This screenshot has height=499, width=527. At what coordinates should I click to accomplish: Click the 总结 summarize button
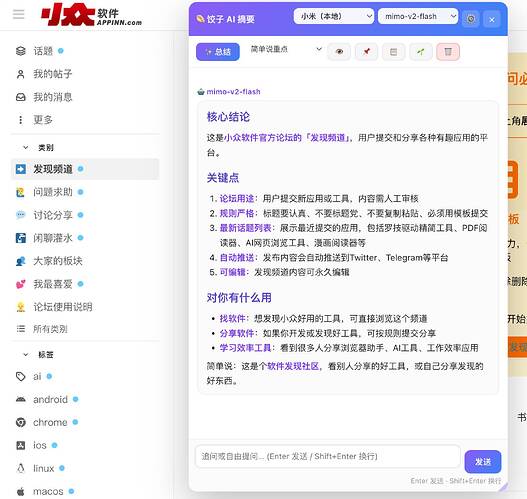pyautogui.click(x=218, y=52)
